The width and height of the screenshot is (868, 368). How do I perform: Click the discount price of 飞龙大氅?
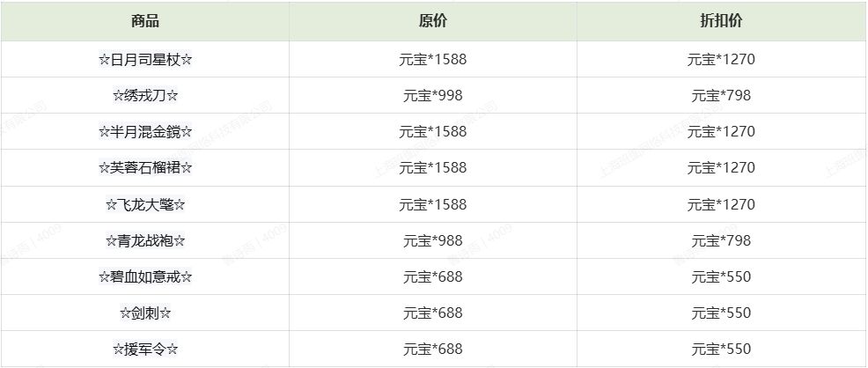pos(721,204)
